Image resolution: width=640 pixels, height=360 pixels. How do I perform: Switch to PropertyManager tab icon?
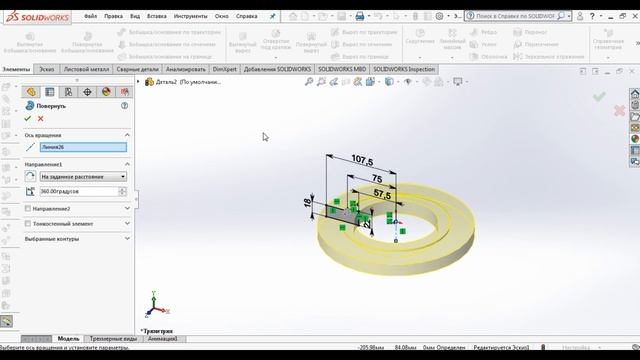(50, 92)
